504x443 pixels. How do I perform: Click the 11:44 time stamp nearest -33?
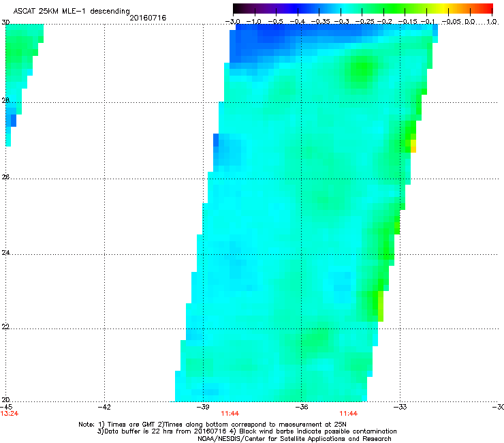coord(349,414)
